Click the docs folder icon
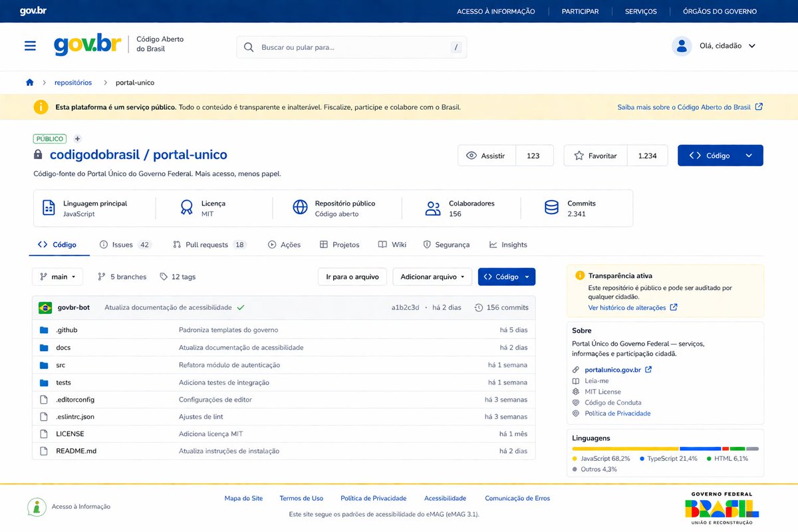 coord(44,348)
